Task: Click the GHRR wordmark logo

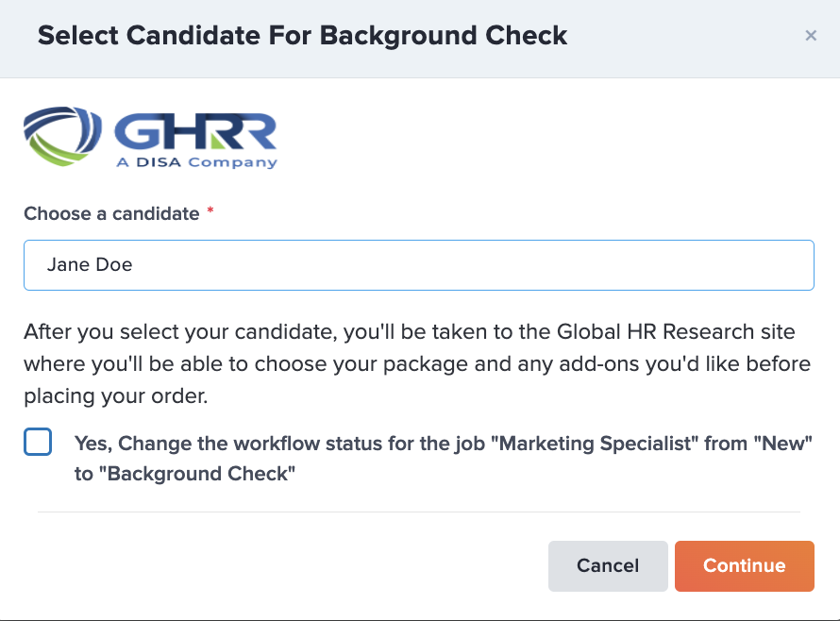Action: point(195,131)
